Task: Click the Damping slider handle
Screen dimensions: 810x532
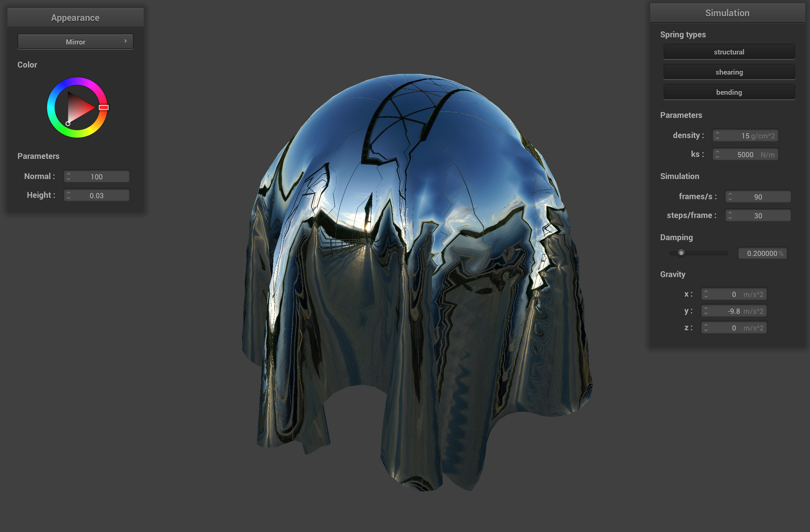Action: click(681, 253)
